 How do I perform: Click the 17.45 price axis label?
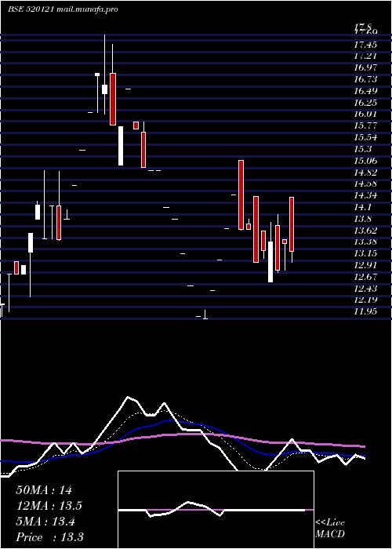(x=365, y=45)
